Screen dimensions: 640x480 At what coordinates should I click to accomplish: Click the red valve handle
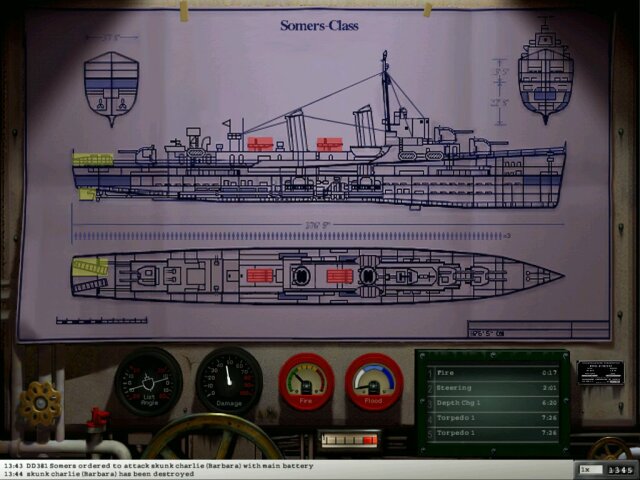(x=97, y=420)
